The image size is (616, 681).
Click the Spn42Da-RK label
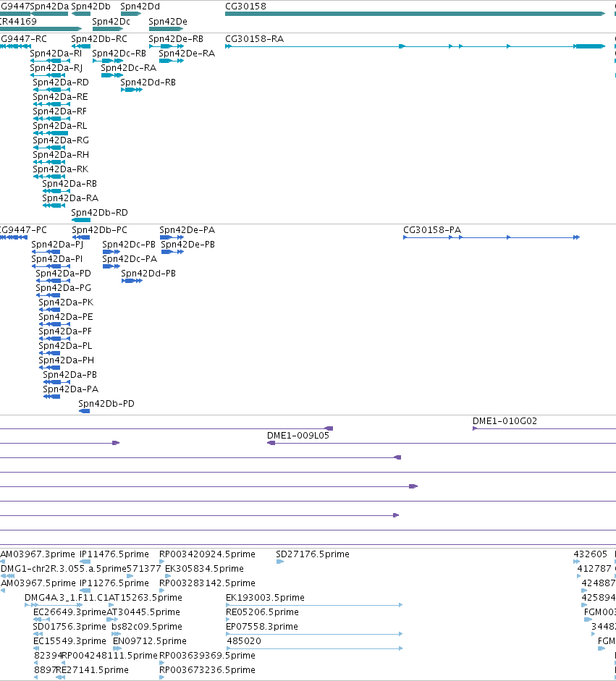coord(61,169)
